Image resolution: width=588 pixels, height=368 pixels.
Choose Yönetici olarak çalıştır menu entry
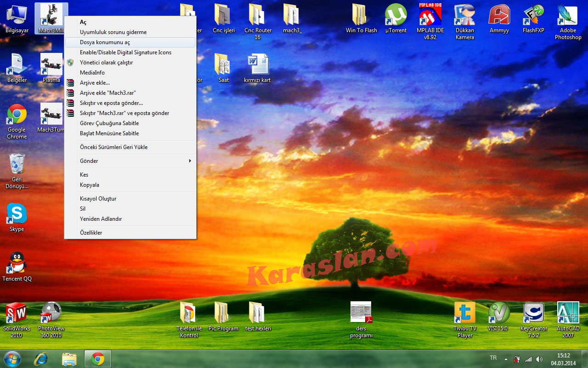[130, 63]
